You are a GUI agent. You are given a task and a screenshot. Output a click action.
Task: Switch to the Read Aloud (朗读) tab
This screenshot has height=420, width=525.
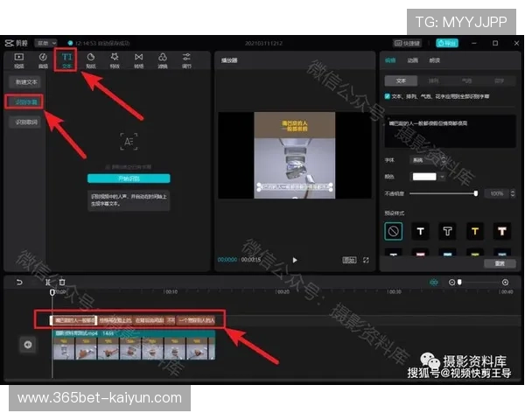tap(435, 60)
